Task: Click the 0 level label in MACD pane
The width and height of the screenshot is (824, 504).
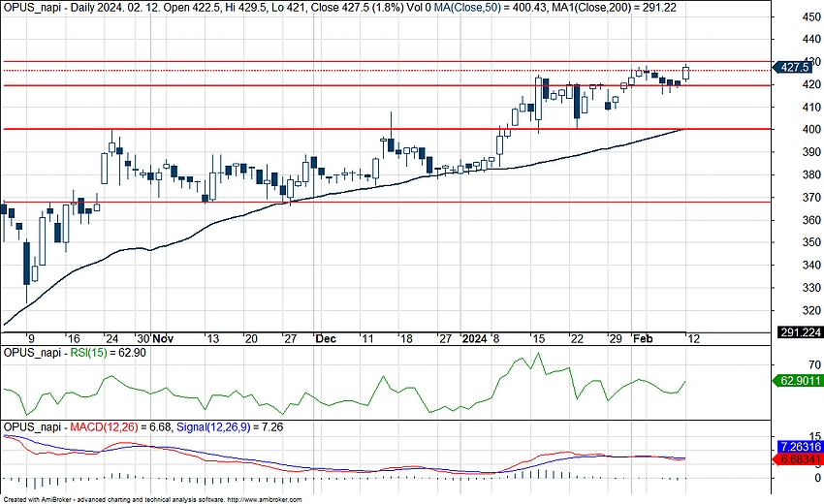Action: [x=817, y=478]
